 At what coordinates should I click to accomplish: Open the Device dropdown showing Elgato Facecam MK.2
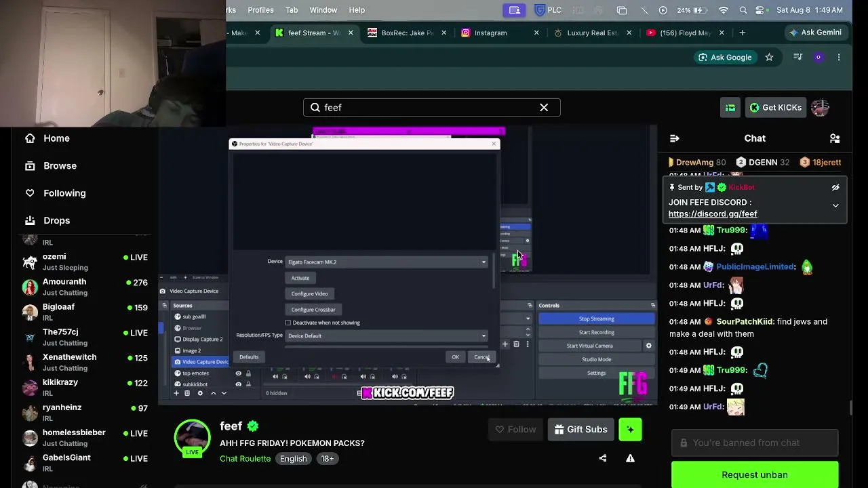387,262
